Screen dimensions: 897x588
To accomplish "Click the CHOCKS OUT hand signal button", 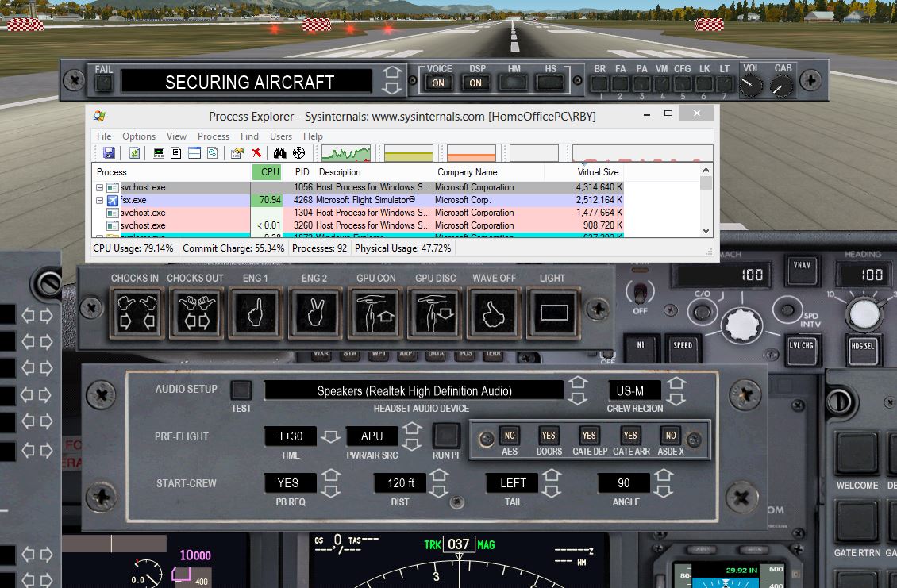I will point(196,313).
